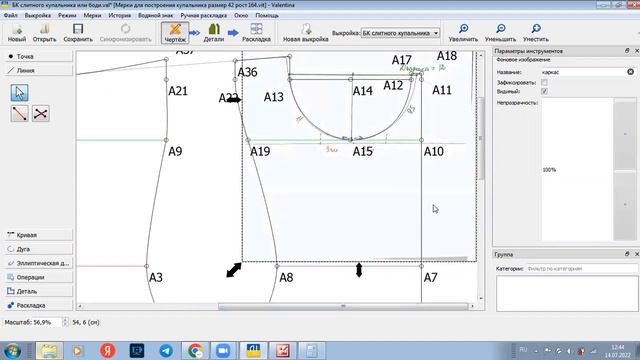Image resolution: width=640 pixels, height=360 pixels.
Task: Click the canvas horizontal scrollbar
Action: [343, 306]
